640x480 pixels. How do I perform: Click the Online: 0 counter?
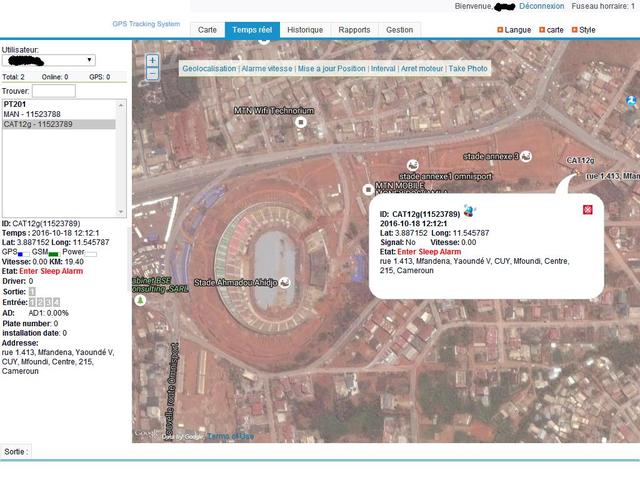click(55, 77)
